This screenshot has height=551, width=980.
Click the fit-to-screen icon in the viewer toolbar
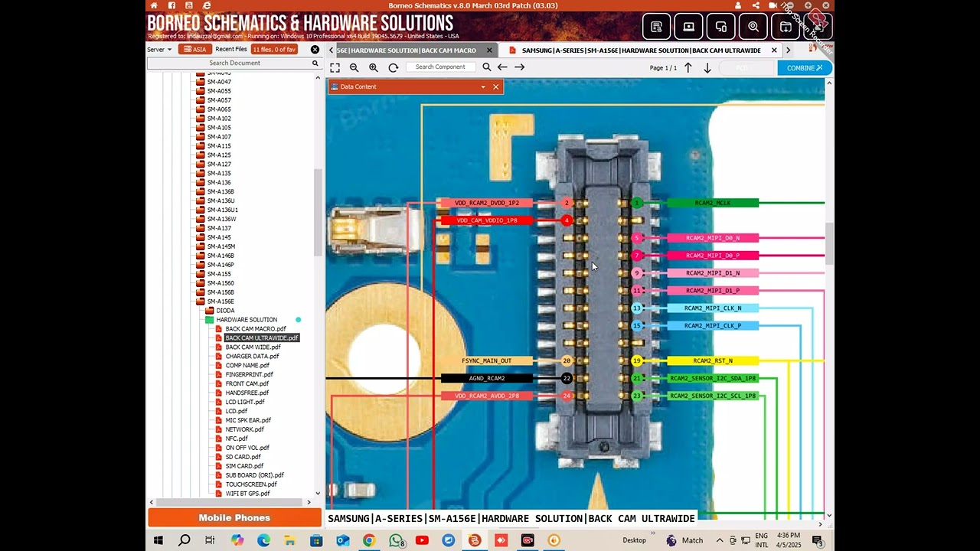pyautogui.click(x=335, y=67)
